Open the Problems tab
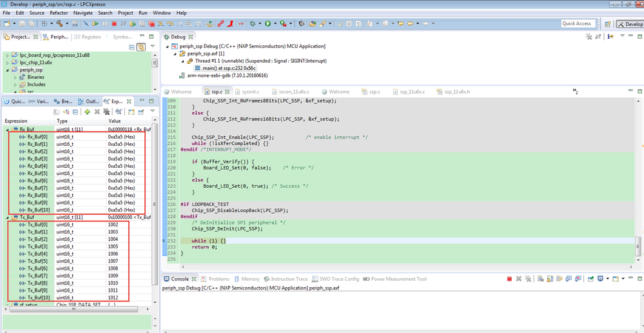This screenshot has height=333, width=644. (x=215, y=279)
